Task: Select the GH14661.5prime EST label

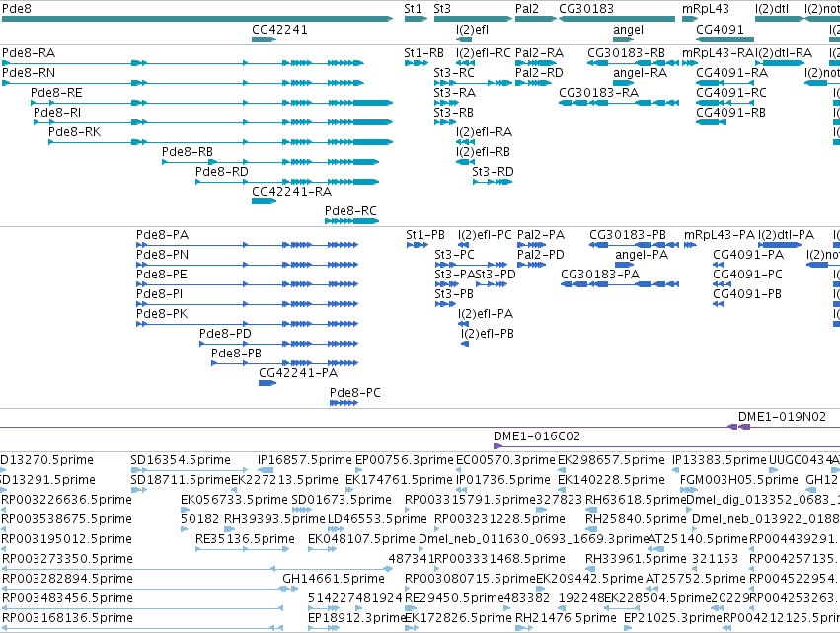Action: [x=334, y=579]
